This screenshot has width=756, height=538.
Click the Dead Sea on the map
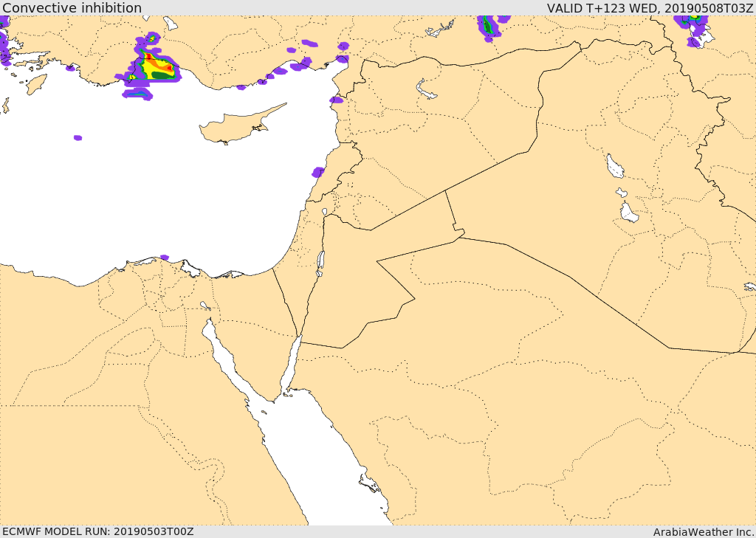click(320, 262)
